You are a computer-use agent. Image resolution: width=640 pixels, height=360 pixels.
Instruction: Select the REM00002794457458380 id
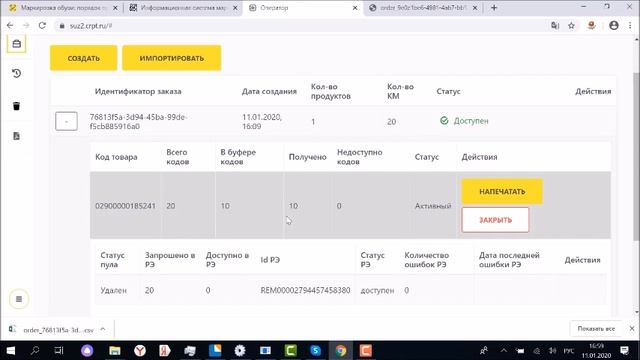tap(305, 290)
